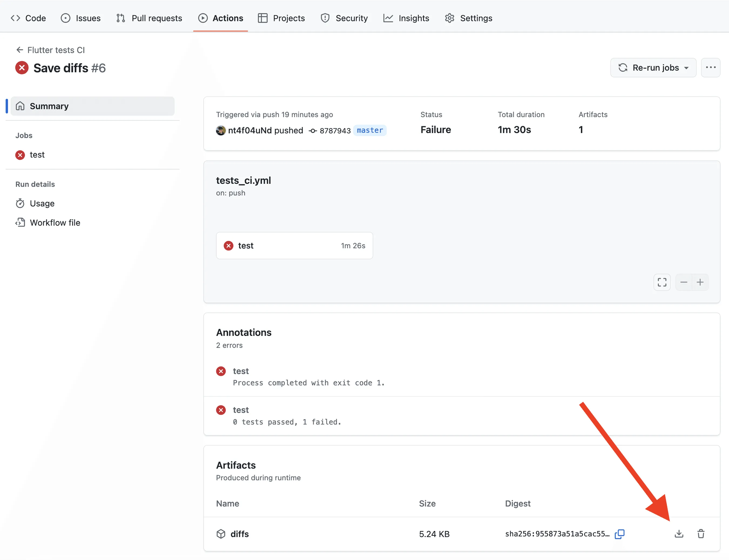729x560 pixels.
Task: Click the tests_ci.yml workflow title
Action: (243, 180)
